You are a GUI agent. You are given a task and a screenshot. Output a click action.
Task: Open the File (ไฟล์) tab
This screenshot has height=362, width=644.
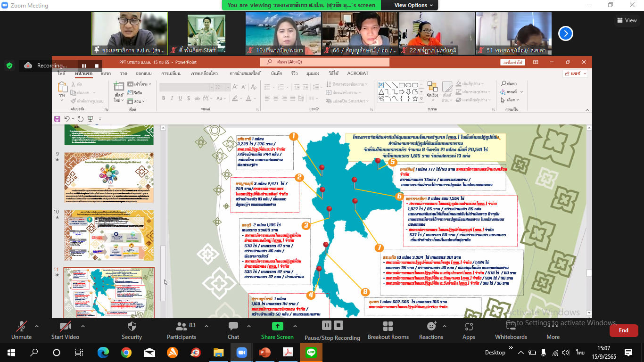(x=61, y=74)
